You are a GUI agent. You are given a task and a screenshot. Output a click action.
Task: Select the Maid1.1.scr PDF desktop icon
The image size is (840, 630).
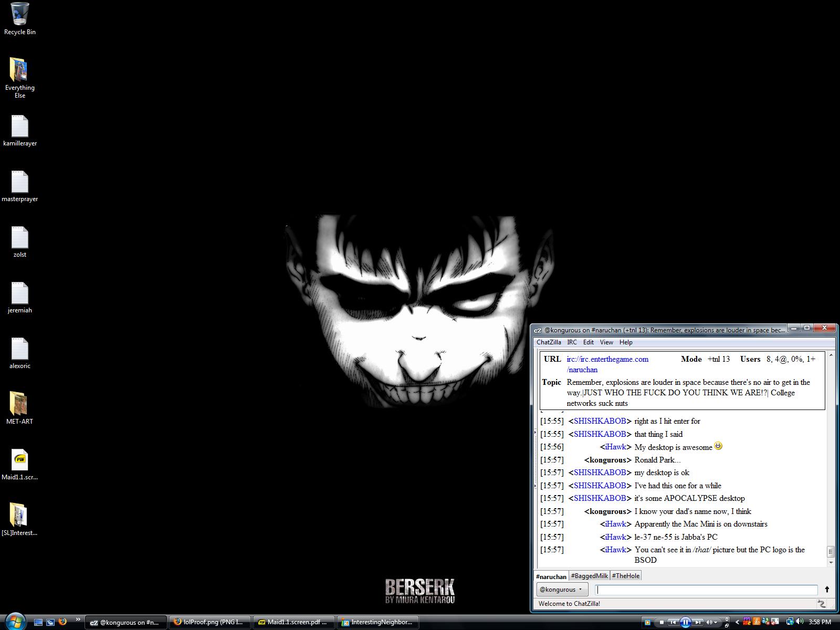[x=20, y=465]
